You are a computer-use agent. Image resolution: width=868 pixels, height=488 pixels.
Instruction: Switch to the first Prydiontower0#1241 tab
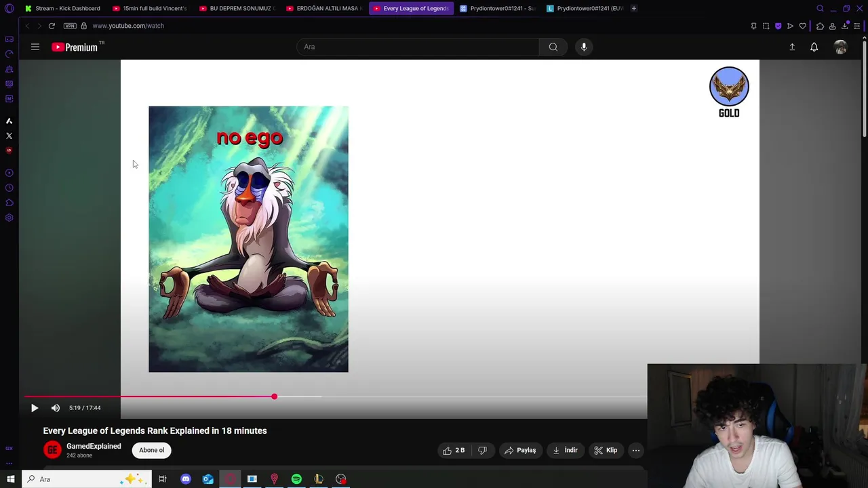[497, 8]
